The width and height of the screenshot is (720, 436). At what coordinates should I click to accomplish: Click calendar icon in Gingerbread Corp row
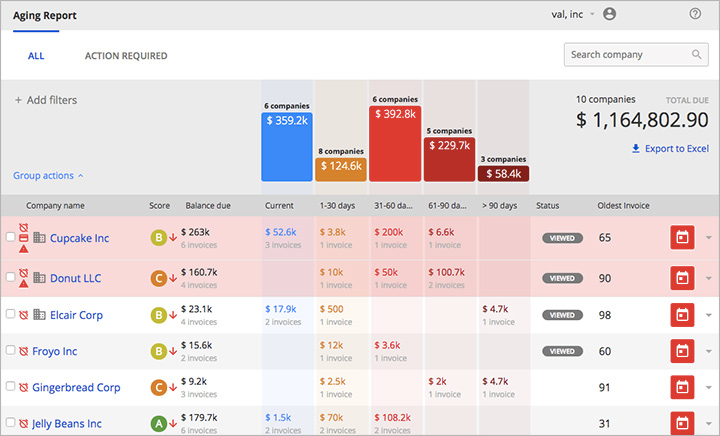681,387
